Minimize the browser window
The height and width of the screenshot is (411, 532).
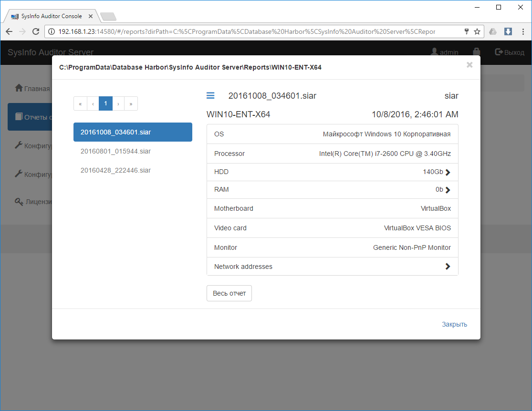click(477, 7)
